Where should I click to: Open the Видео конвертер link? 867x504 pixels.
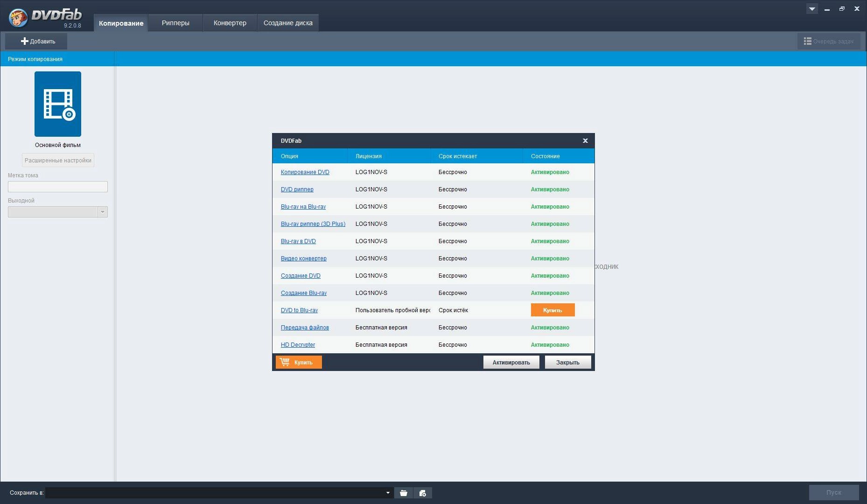(304, 259)
